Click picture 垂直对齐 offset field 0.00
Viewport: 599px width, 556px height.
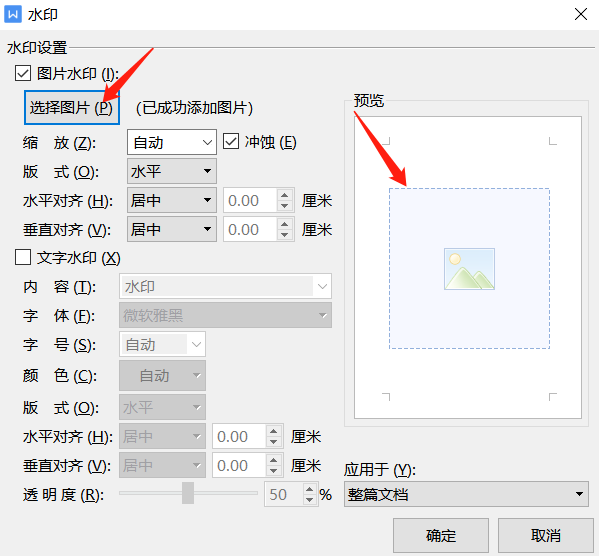click(x=250, y=229)
